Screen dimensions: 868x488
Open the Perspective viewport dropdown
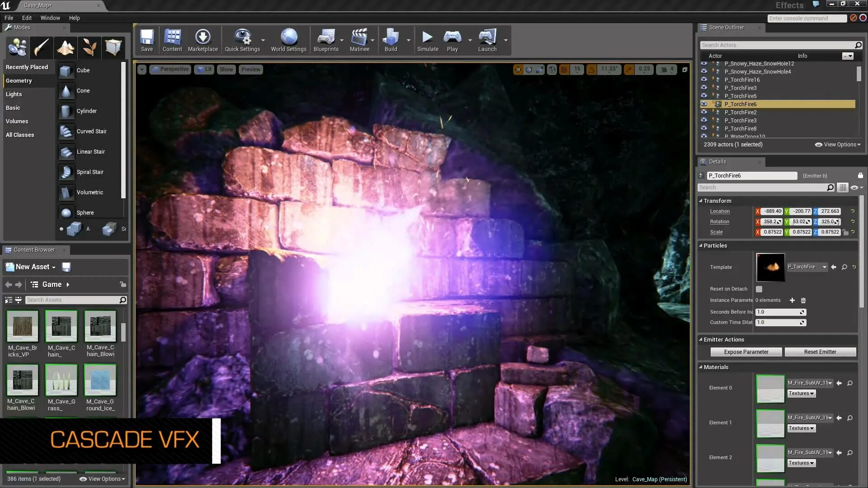pyautogui.click(x=170, y=69)
